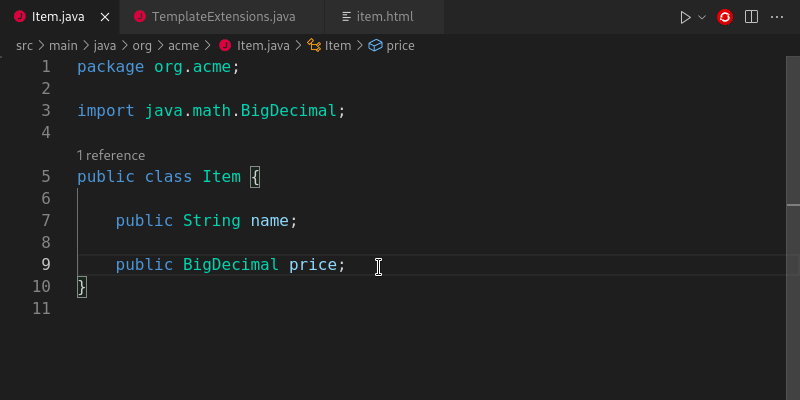Click the Item class breadcrumb

click(x=337, y=45)
